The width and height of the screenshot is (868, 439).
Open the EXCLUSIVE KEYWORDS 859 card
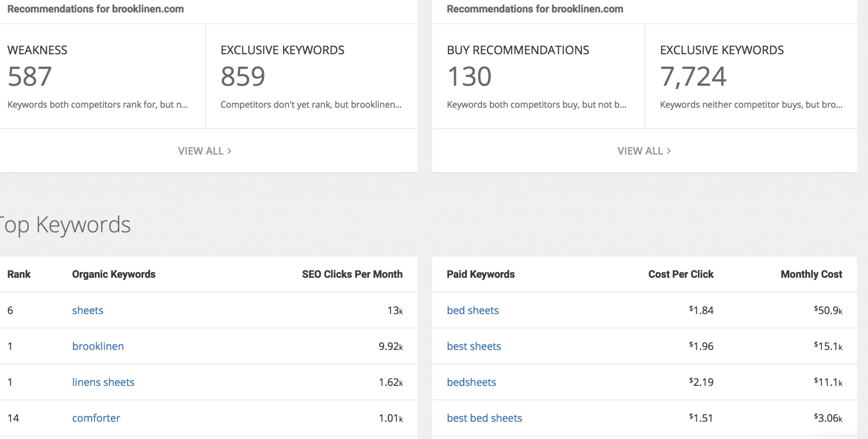(312, 76)
